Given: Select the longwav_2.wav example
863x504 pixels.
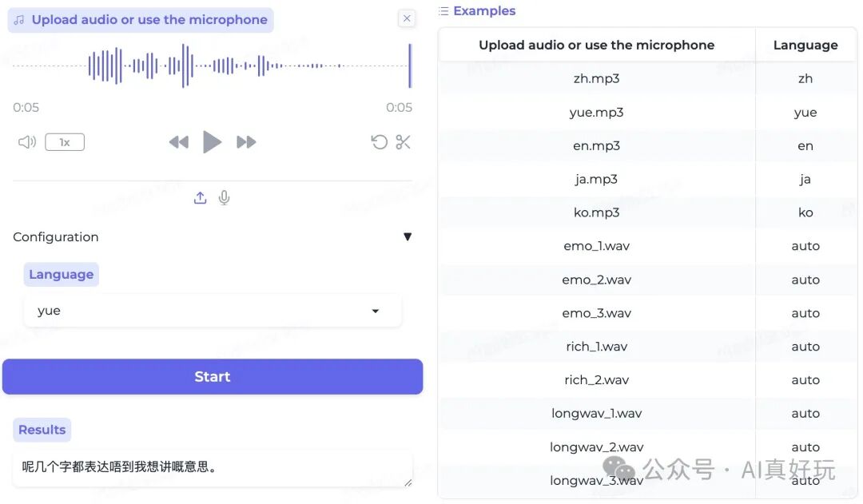Looking at the screenshot, I should (x=596, y=446).
